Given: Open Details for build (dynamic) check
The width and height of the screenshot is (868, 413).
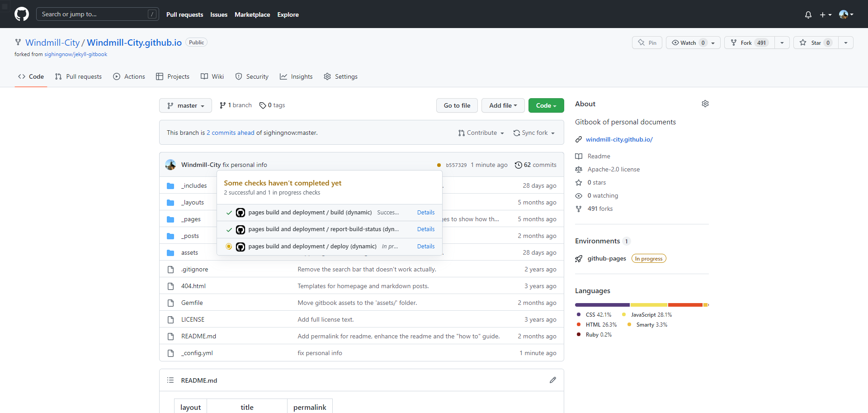Looking at the screenshot, I should tap(426, 212).
